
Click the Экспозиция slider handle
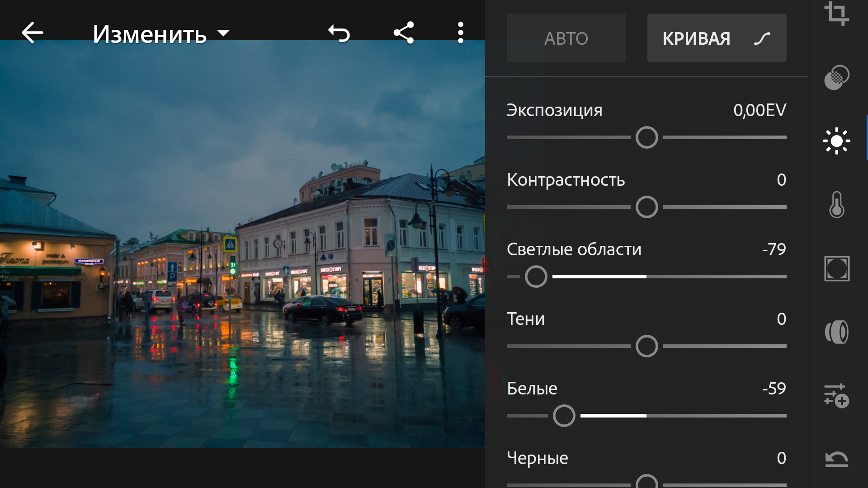click(646, 137)
